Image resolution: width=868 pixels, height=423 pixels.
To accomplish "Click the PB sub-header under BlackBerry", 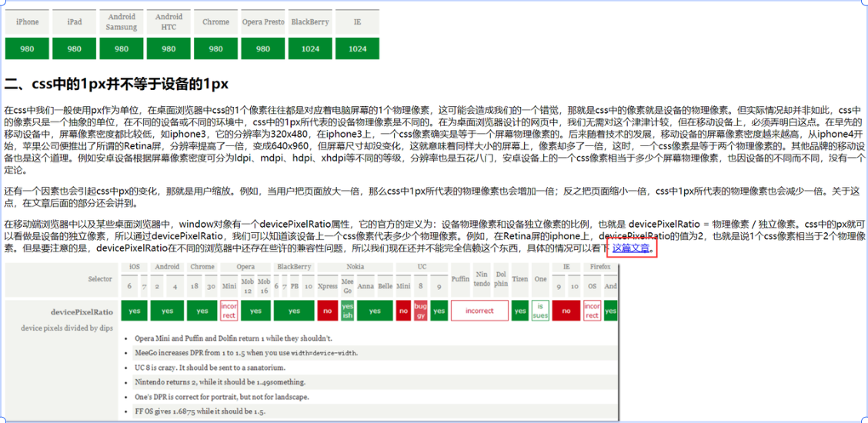I will pos(295,286).
